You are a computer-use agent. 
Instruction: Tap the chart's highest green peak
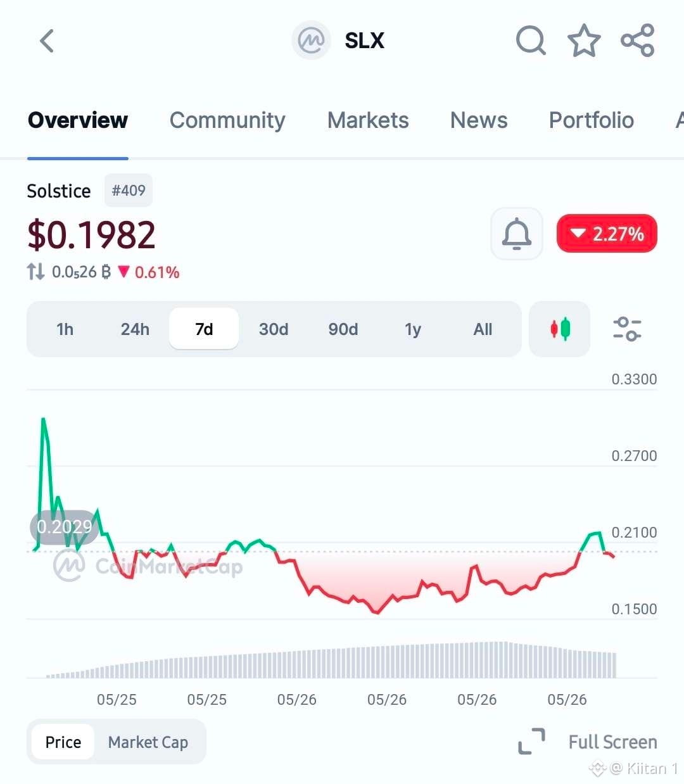tap(43, 420)
